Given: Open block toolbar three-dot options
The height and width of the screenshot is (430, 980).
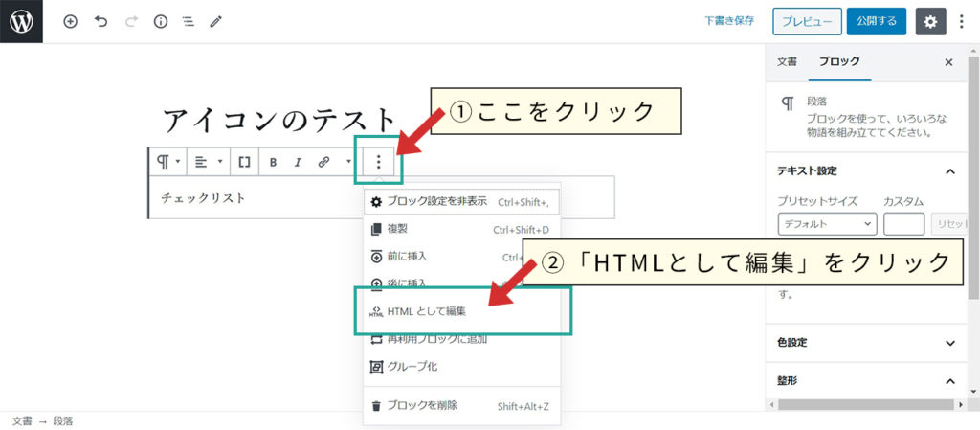Looking at the screenshot, I should pyautogui.click(x=378, y=163).
